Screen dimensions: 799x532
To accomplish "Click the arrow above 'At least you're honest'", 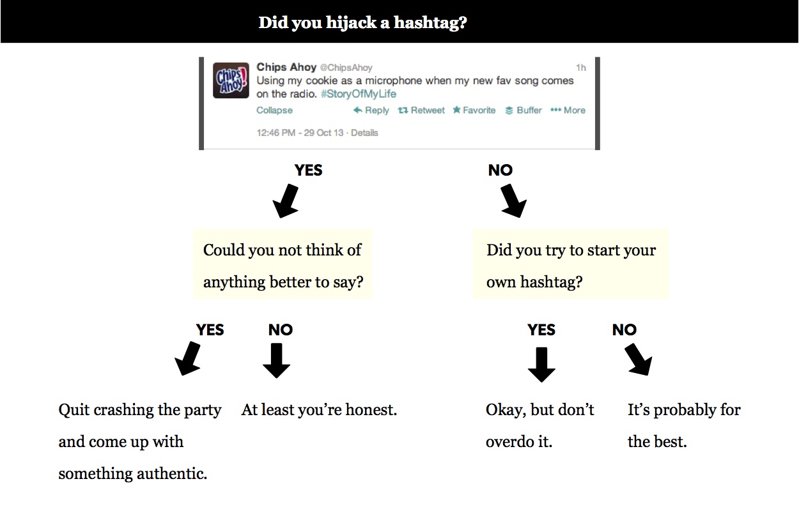I will click(x=276, y=361).
